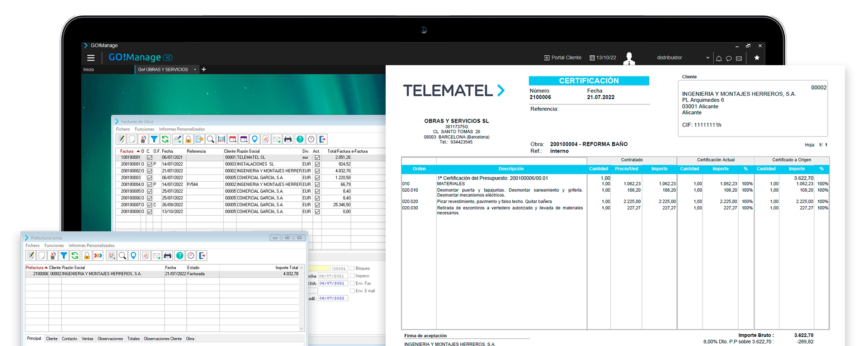This screenshot has height=346, width=868.
Task: Click exit door icon in Facturas de Obra
Action: click(x=322, y=139)
